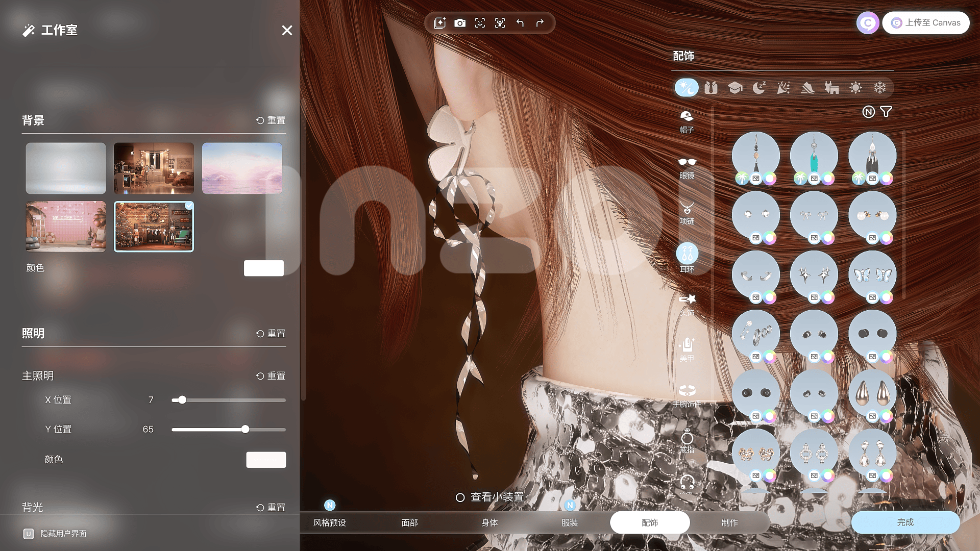The image size is (980, 551).
Task: Open the 主照明 颜色 color swatch
Action: point(266,460)
